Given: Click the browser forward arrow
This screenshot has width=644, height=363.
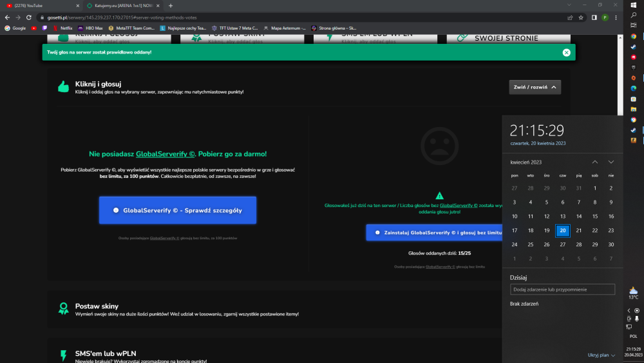Looking at the screenshot, I should [18, 17].
